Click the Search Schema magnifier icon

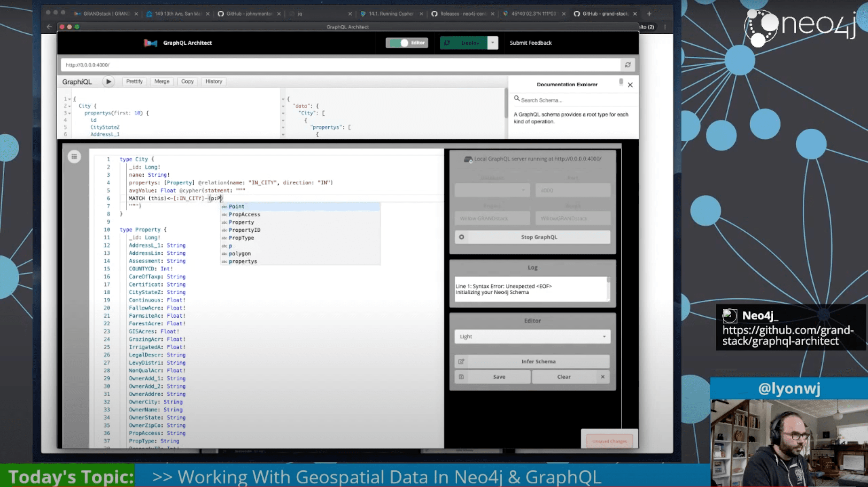coord(516,98)
